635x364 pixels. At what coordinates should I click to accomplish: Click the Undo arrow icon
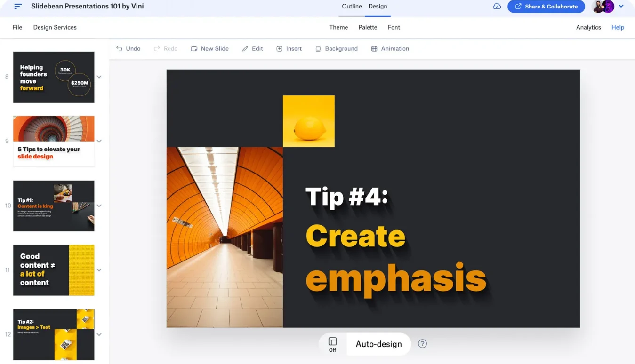click(x=119, y=49)
